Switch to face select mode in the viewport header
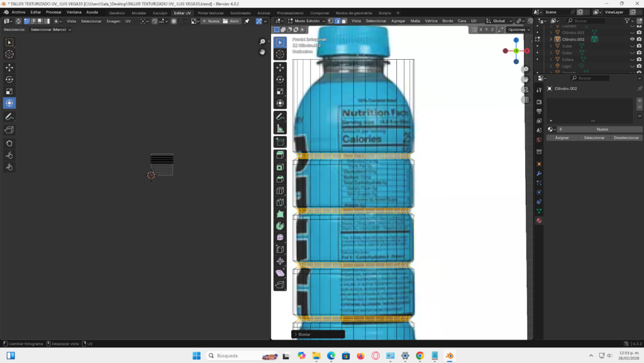 (x=343, y=21)
